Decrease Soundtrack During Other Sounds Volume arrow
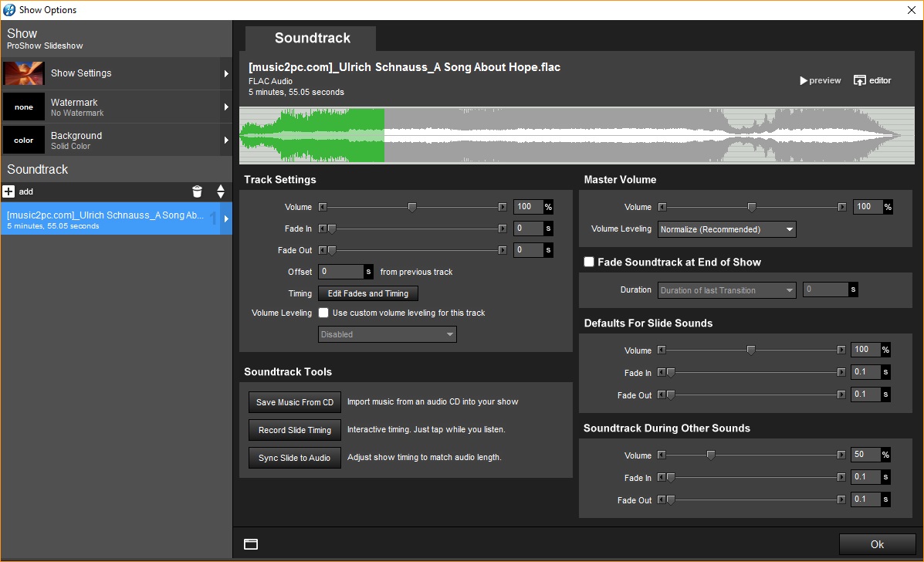Viewport: 924px width, 562px height. 662,455
